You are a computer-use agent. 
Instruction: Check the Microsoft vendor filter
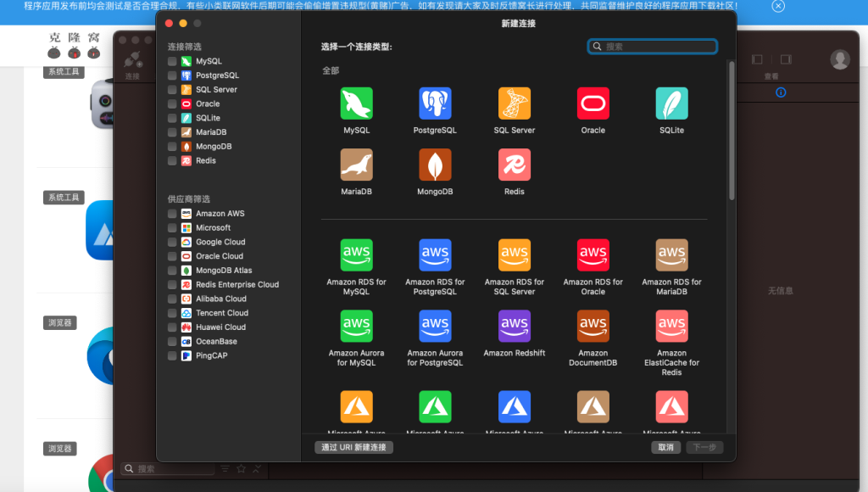(x=172, y=227)
